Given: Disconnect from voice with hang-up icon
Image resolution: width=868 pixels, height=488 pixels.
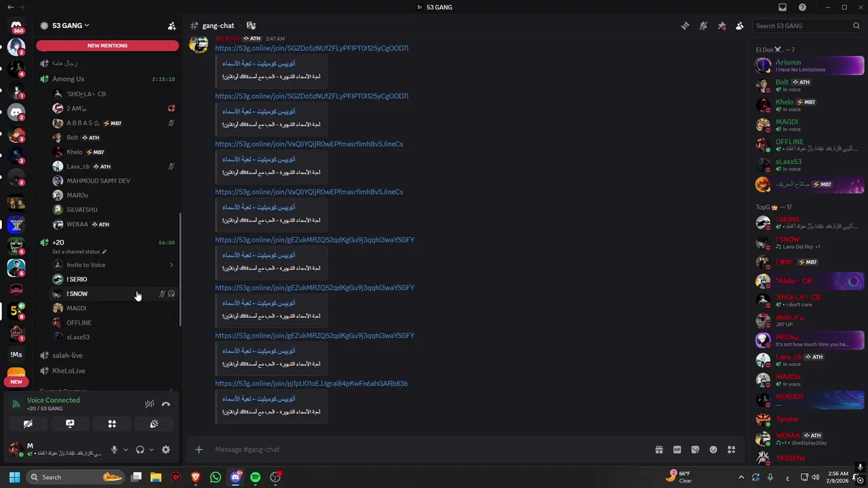Looking at the screenshot, I should [166, 404].
